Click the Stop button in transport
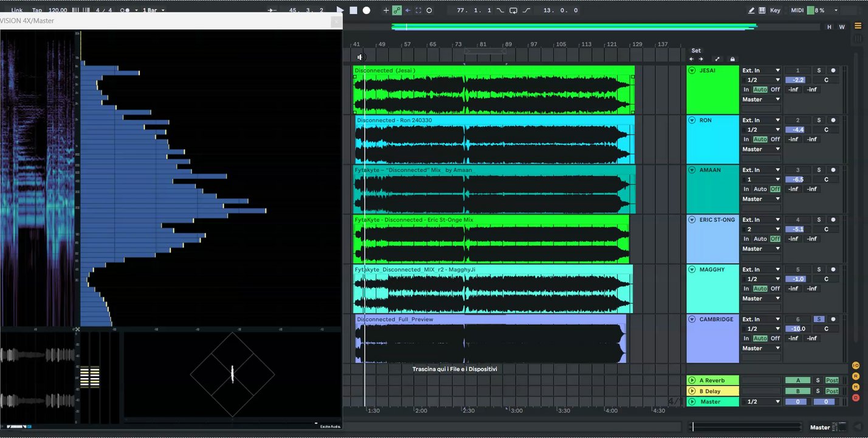868x438 pixels. click(x=353, y=10)
